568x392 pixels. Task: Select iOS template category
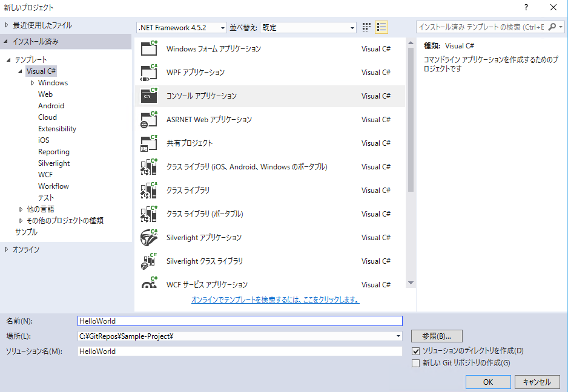click(x=44, y=140)
